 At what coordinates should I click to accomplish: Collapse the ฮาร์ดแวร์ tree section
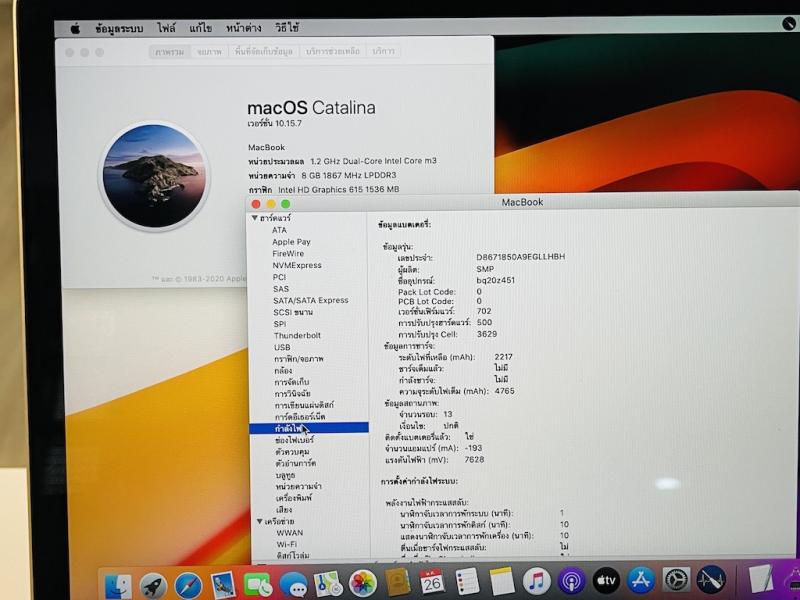255,218
